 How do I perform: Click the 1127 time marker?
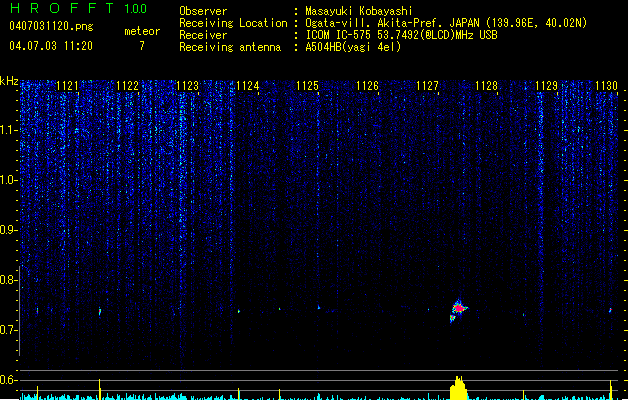427,86
